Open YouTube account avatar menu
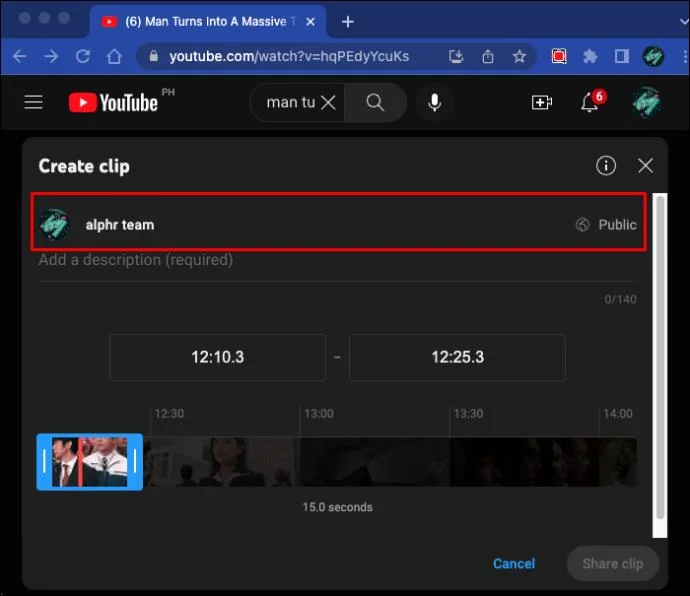The height and width of the screenshot is (596, 690). click(x=646, y=103)
